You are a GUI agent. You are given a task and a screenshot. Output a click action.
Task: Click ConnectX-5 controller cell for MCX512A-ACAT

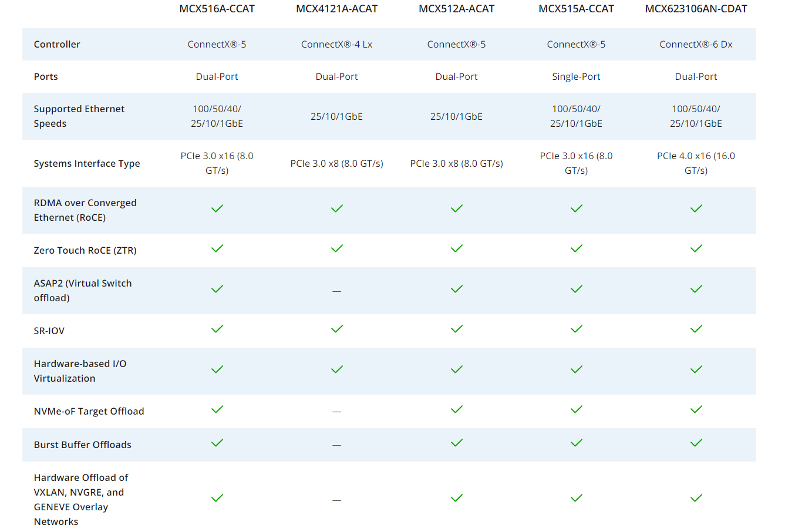[x=456, y=44]
